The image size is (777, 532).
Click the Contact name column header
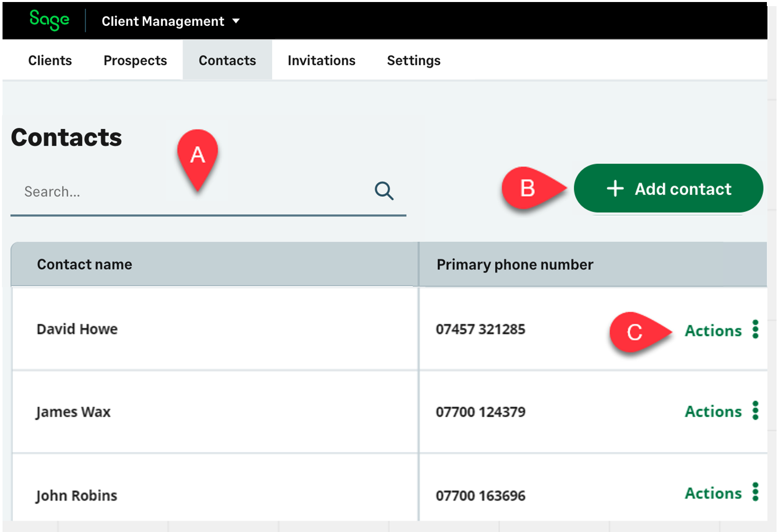[x=84, y=264]
